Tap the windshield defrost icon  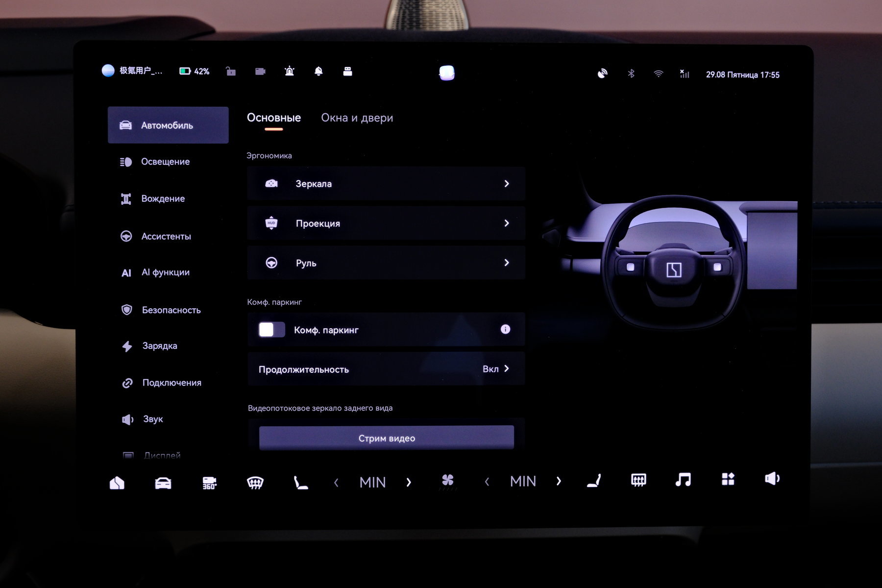(255, 483)
